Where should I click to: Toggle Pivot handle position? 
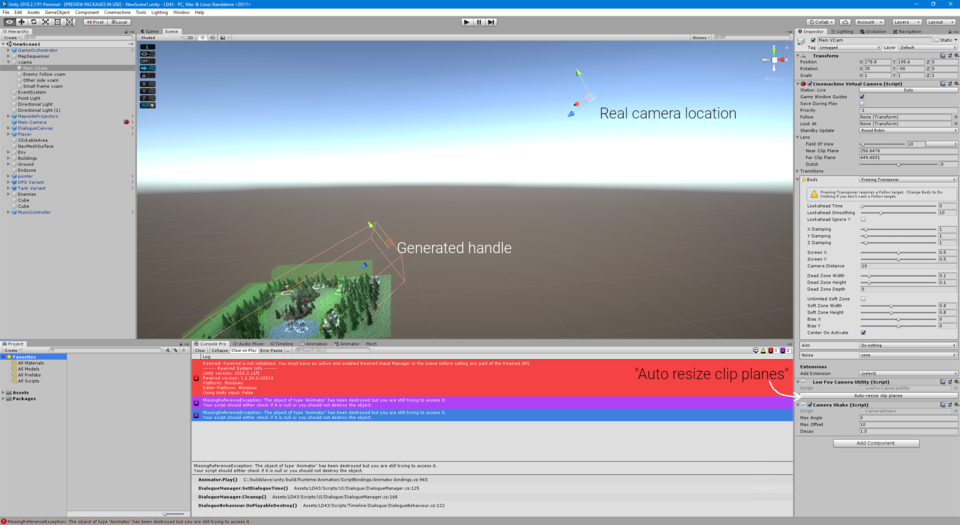point(95,22)
